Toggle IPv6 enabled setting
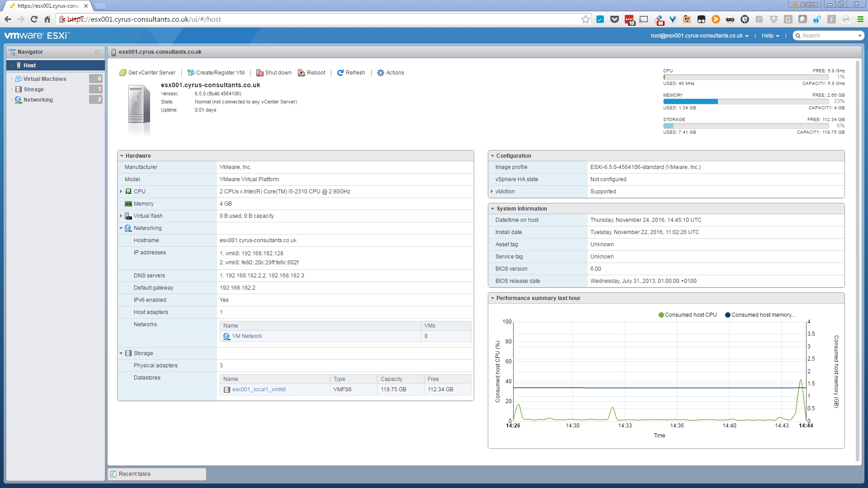 223,300
